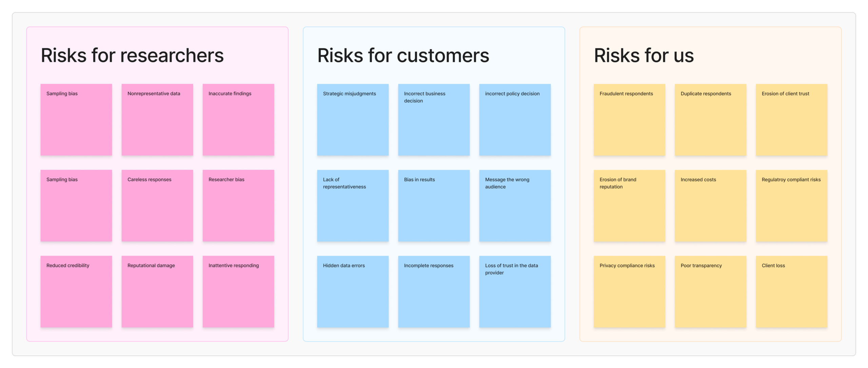Select the 'Client loss' sticky note
The image size is (868, 368).
coord(791,291)
